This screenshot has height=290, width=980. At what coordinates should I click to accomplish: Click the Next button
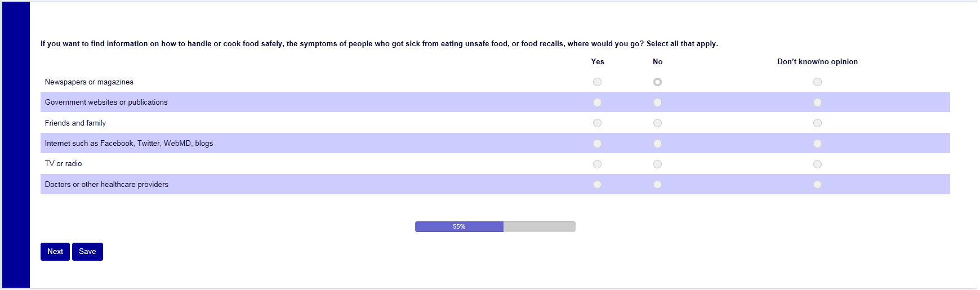pos(55,252)
